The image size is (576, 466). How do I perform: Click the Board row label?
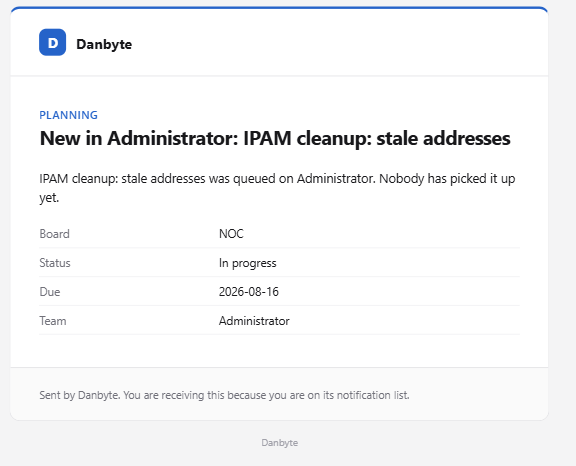(x=54, y=234)
